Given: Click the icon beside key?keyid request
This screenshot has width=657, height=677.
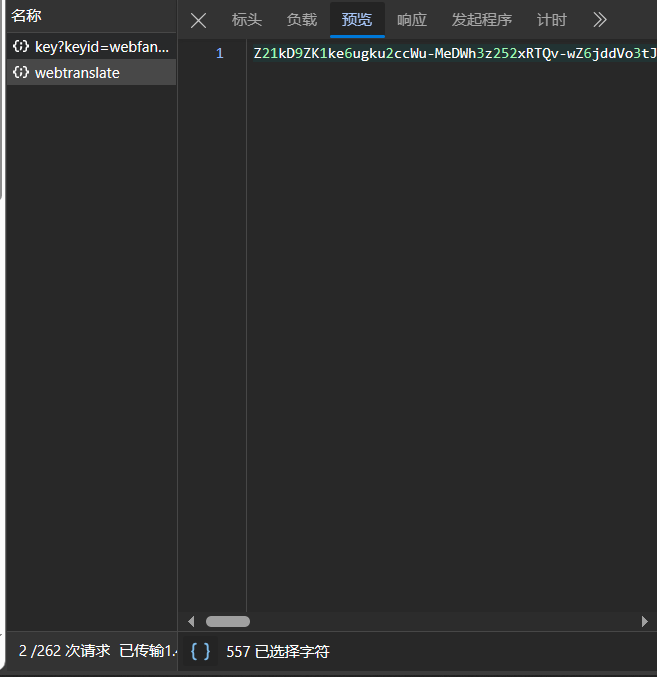Looking at the screenshot, I should click(21, 46).
